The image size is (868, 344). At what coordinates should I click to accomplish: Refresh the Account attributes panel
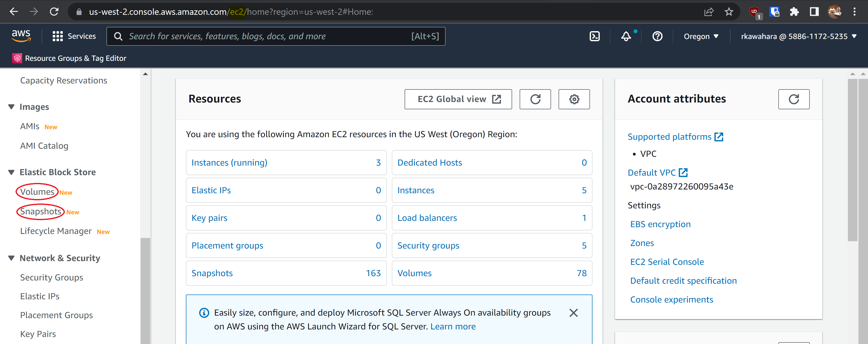794,99
